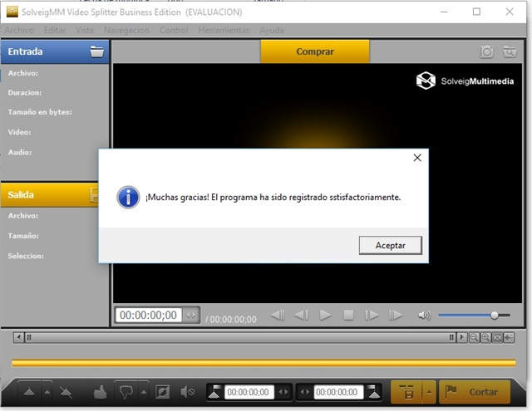Image resolution: width=532 pixels, height=411 pixels.
Task: Click the add marker icon
Action: click(x=30, y=393)
